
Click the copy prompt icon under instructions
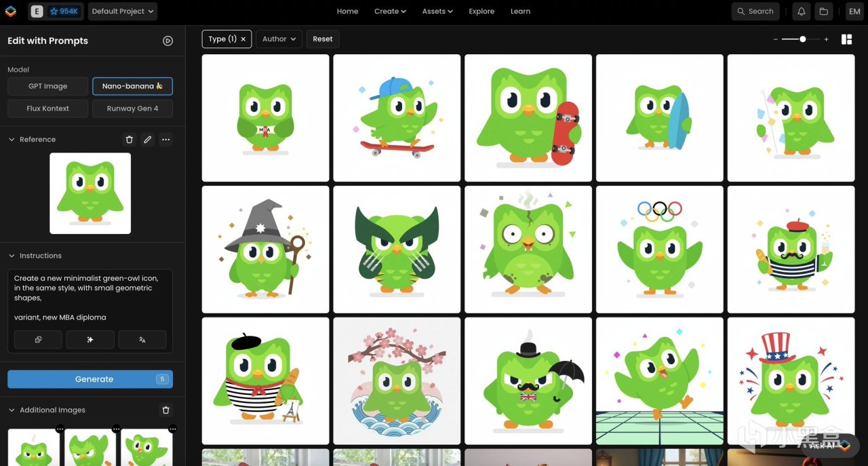[38, 340]
